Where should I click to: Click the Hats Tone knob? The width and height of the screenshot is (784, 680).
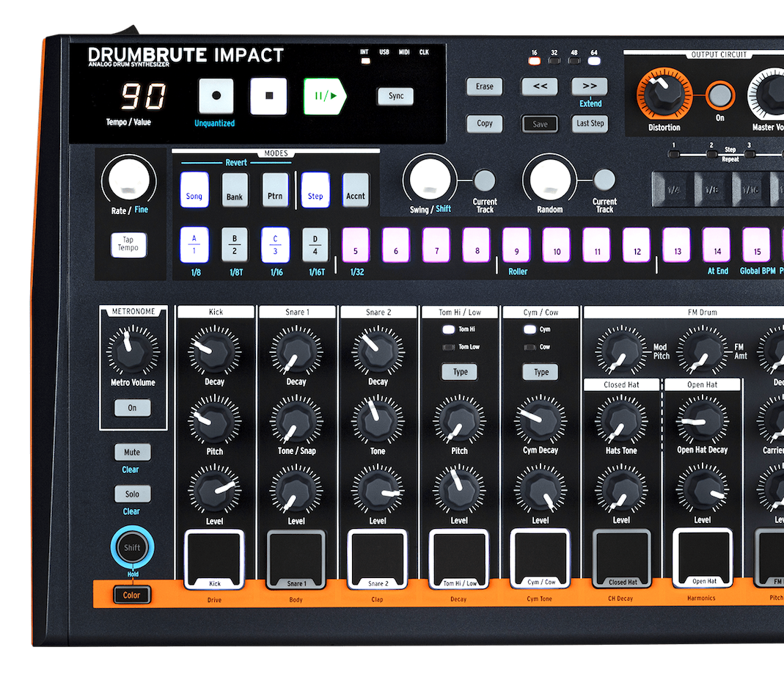point(621,420)
